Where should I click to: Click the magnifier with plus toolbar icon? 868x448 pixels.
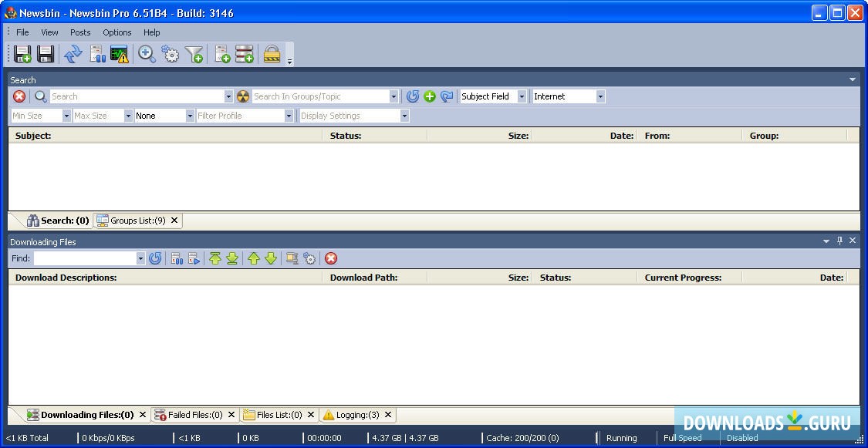click(x=147, y=54)
